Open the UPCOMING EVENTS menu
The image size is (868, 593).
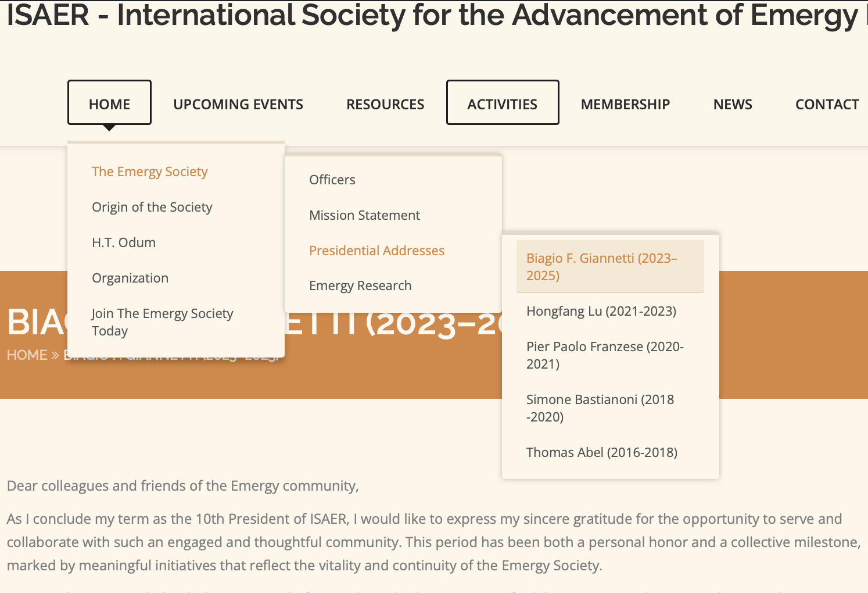coord(238,104)
